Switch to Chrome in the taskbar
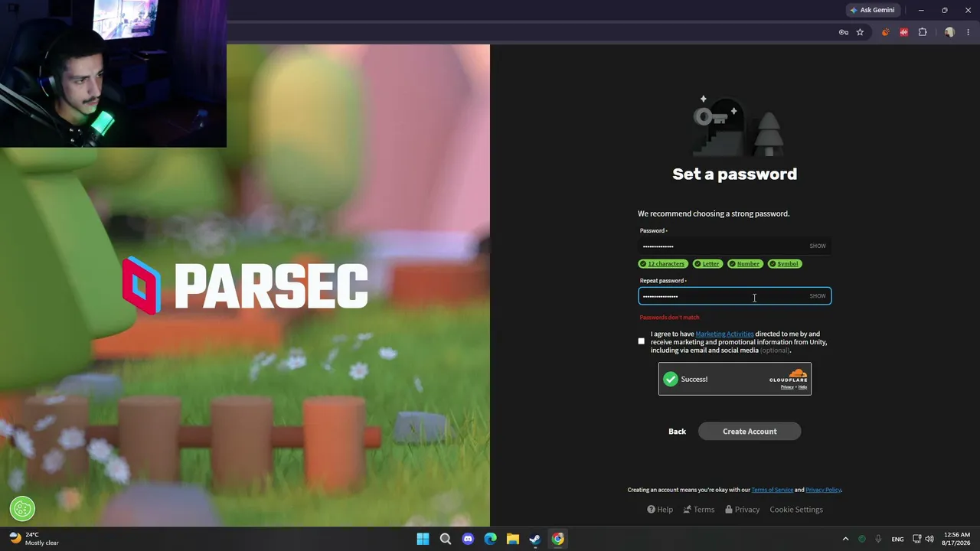 [557, 539]
